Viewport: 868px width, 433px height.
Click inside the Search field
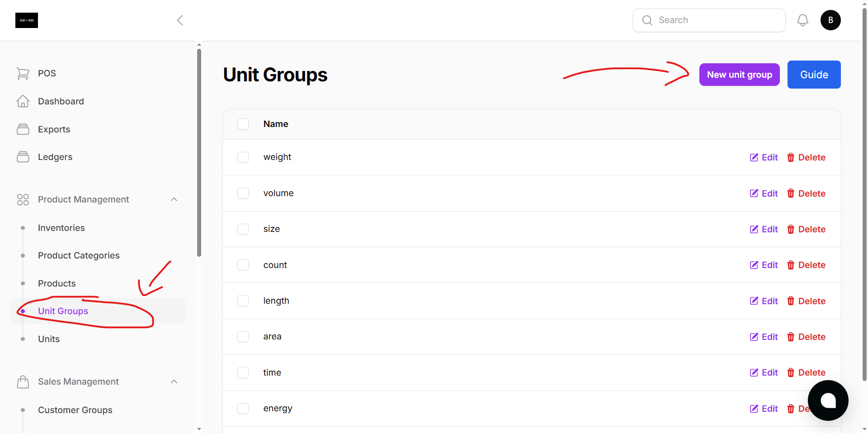709,20
